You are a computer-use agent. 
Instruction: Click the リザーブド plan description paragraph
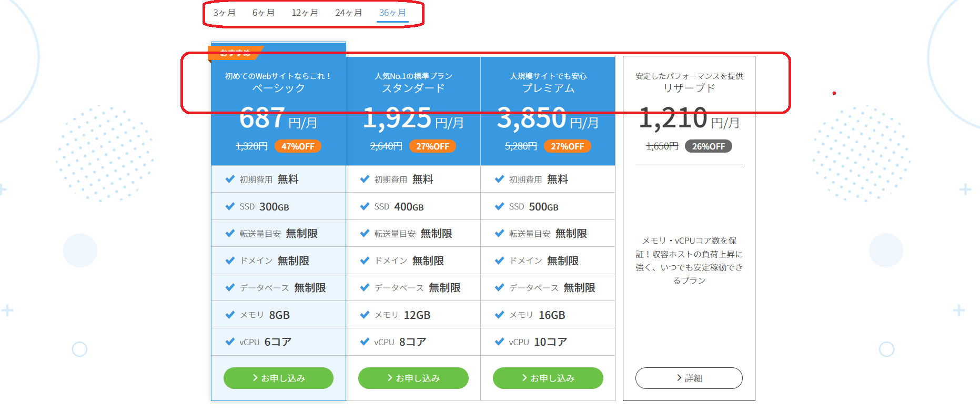click(x=689, y=260)
